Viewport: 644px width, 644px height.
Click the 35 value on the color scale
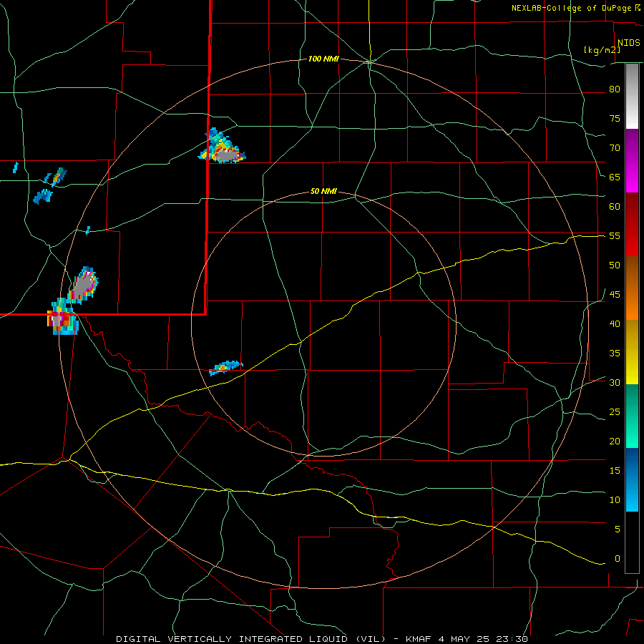[x=615, y=353]
